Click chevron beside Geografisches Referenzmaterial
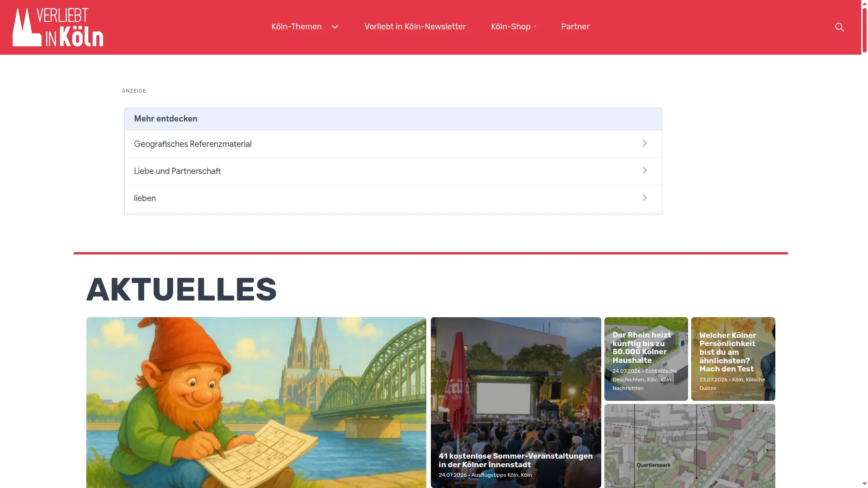The height and width of the screenshot is (488, 868). (x=645, y=143)
